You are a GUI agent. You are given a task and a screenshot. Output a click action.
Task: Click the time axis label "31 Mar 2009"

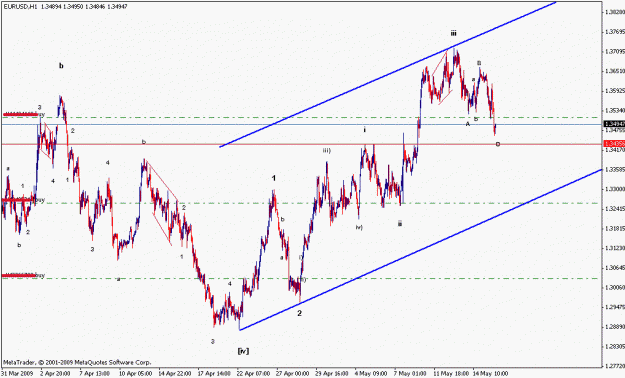[x=17, y=374]
